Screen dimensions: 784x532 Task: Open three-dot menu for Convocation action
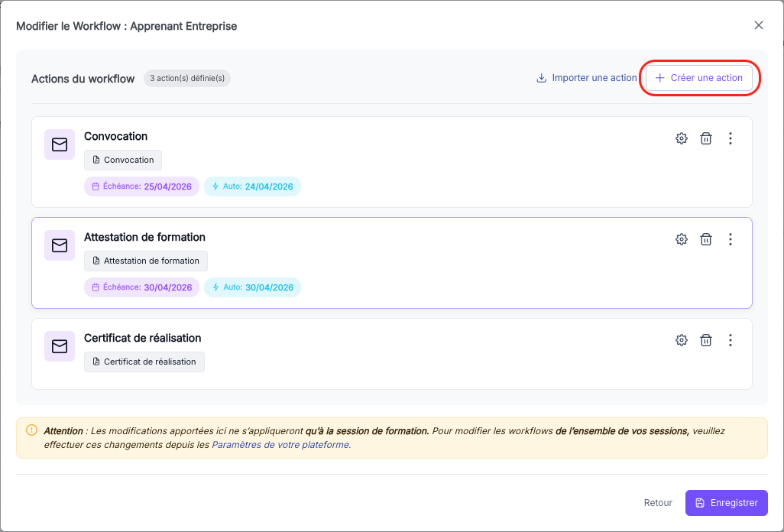730,138
